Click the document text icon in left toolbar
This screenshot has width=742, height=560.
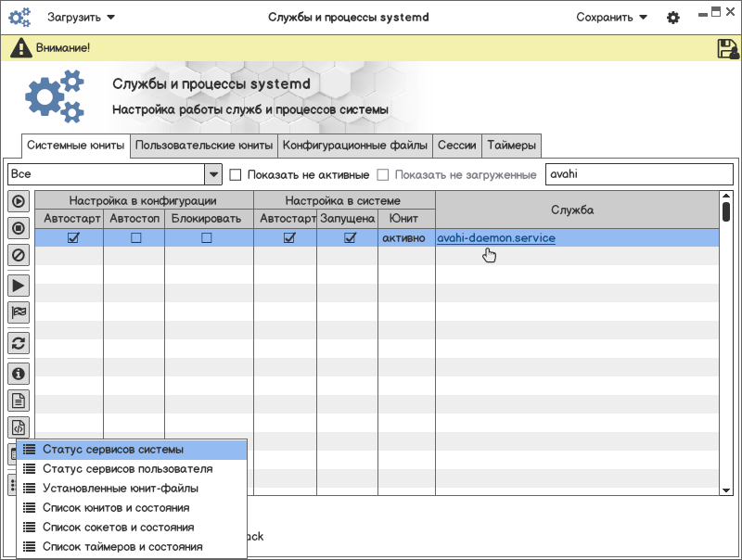(19, 401)
